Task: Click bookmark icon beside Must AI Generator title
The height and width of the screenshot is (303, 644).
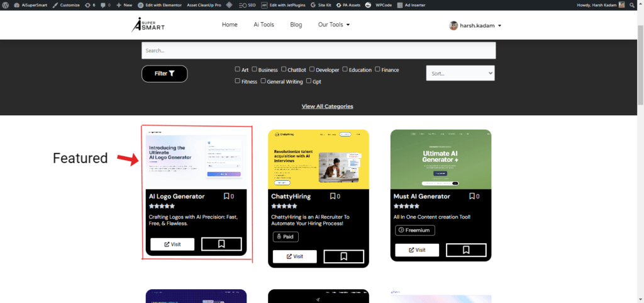Action: [x=472, y=197]
